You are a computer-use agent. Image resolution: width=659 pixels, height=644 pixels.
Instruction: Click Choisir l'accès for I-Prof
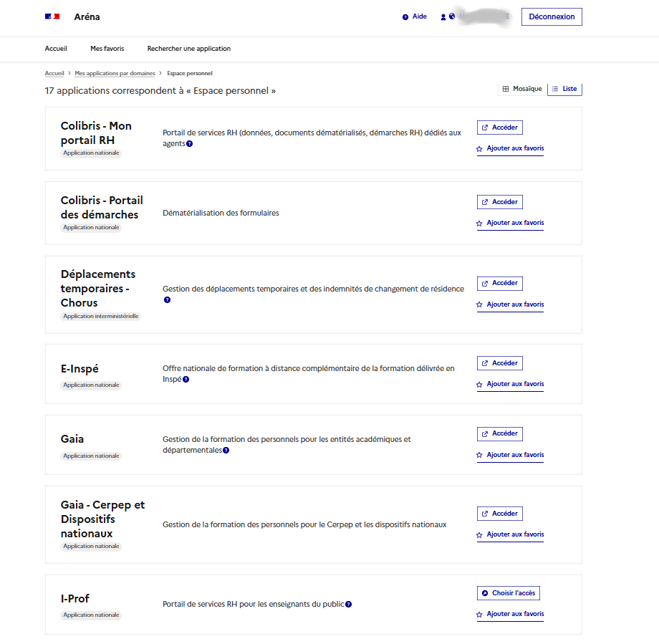pos(509,593)
